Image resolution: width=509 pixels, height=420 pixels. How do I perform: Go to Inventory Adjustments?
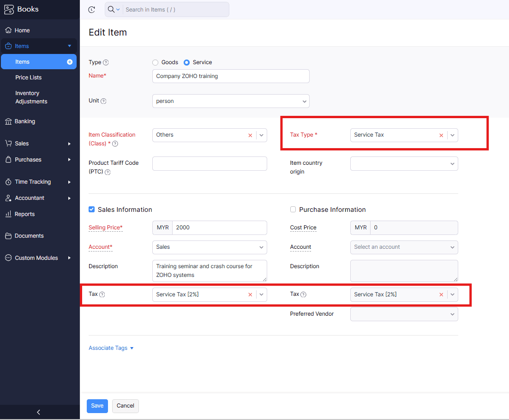(x=31, y=97)
